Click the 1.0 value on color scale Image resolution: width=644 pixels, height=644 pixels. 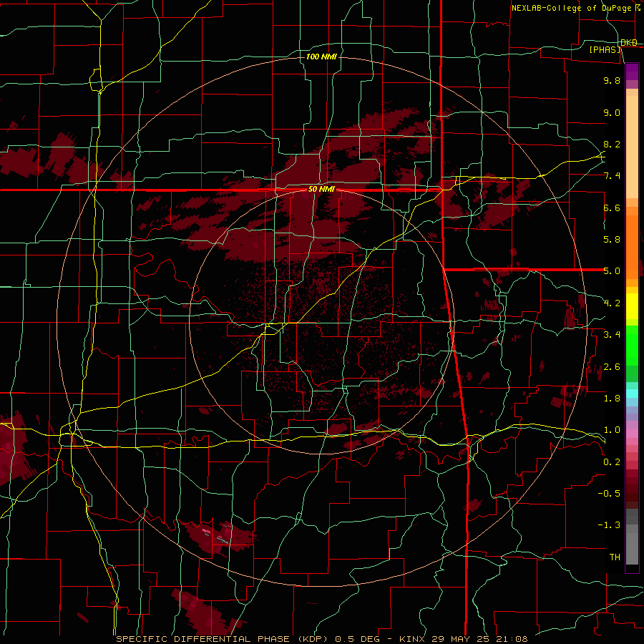coord(612,430)
